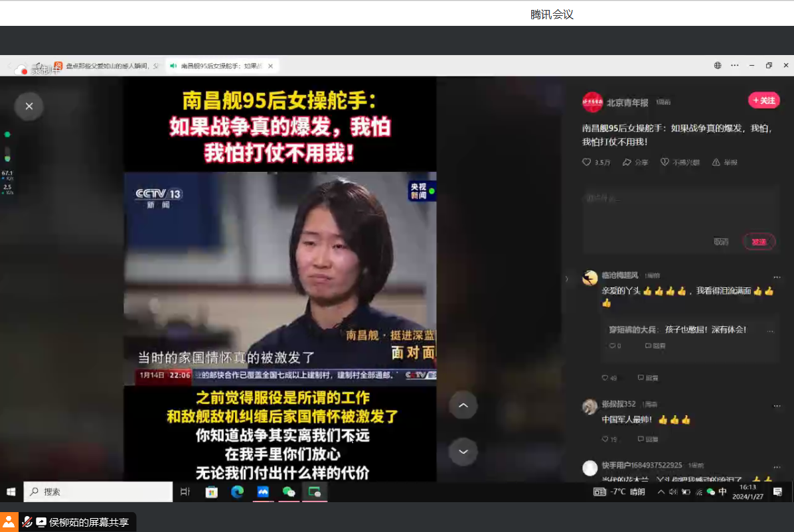This screenshot has height=532, width=794.
Task: Open WeChat from the Windows taskbar
Action: [x=289, y=492]
